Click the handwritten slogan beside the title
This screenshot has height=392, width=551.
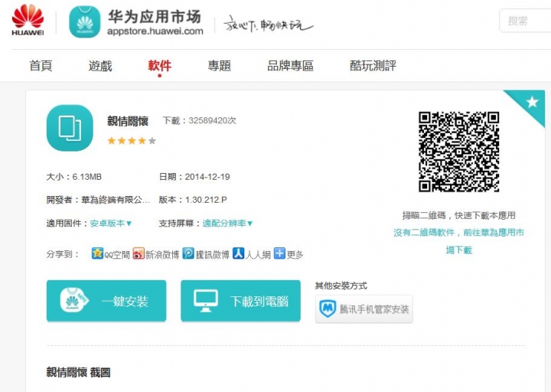[268, 24]
